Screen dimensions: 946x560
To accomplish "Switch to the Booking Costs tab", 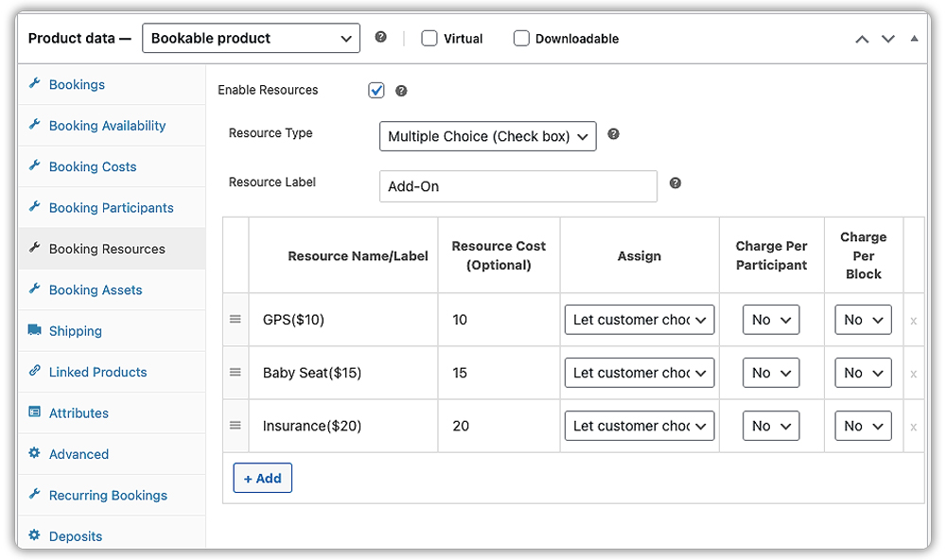I will pyautogui.click(x=93, y=166).
